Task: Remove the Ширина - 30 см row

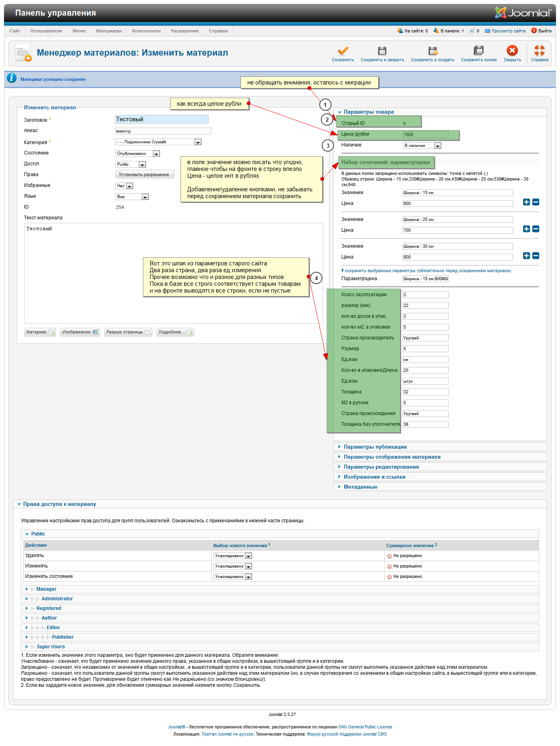Action: pyautogui.click(x=536, y=256)
